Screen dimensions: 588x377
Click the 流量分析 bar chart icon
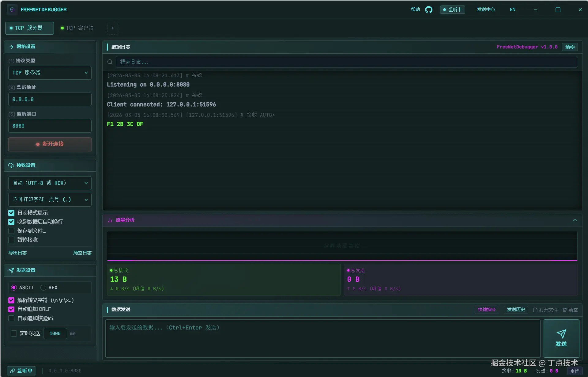110,220
